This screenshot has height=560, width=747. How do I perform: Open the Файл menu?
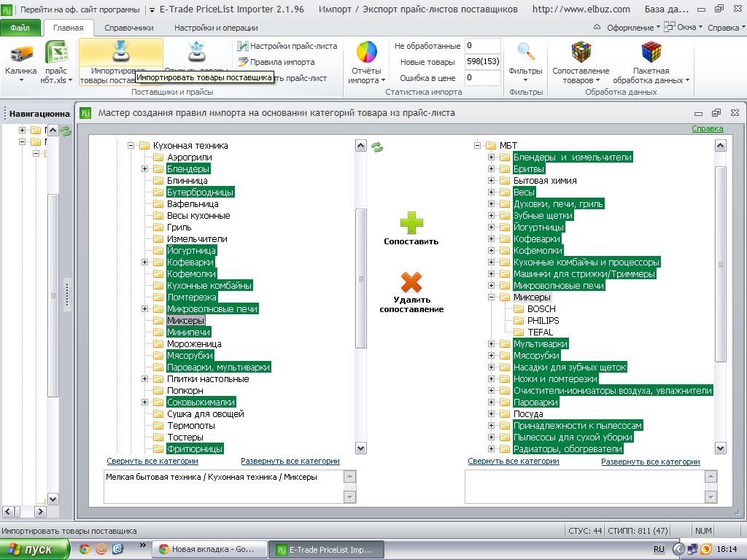pos(20,28)
